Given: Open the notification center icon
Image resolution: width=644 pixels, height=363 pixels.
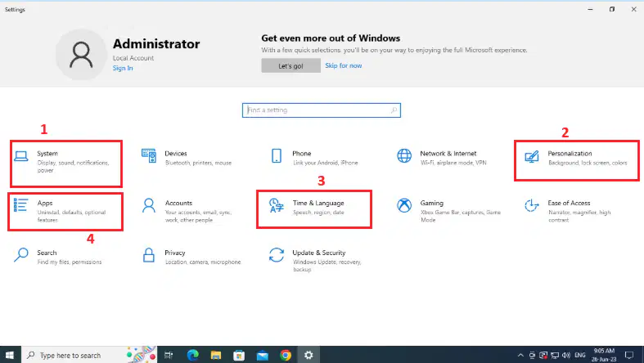Looking at the screenshot, I should pyautogui.click(x=628, y=355).
